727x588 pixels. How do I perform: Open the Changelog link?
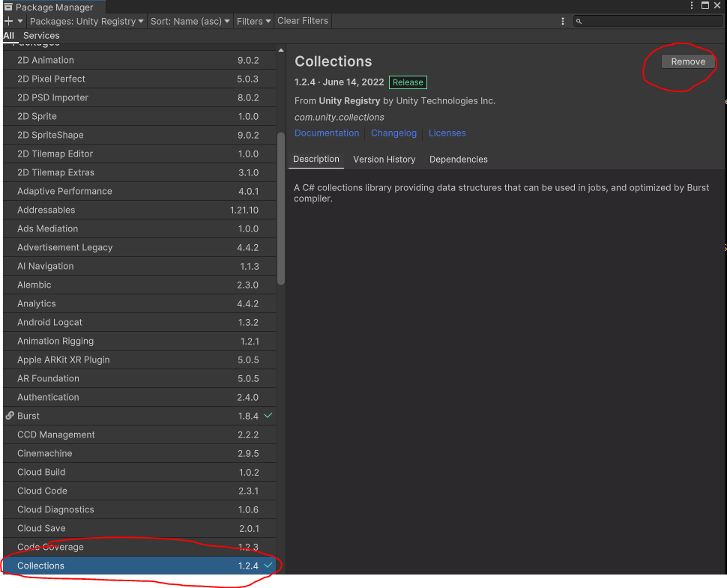point(393,133)
